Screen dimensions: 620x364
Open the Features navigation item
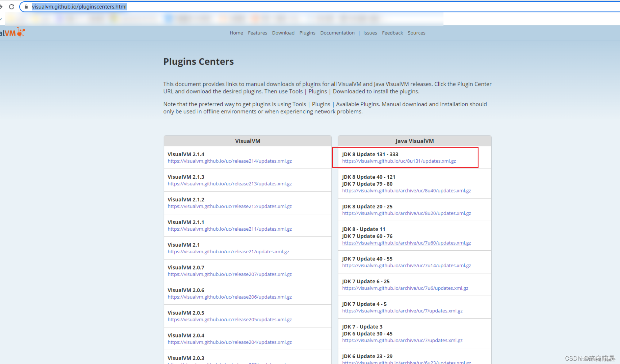click(257, 33)
